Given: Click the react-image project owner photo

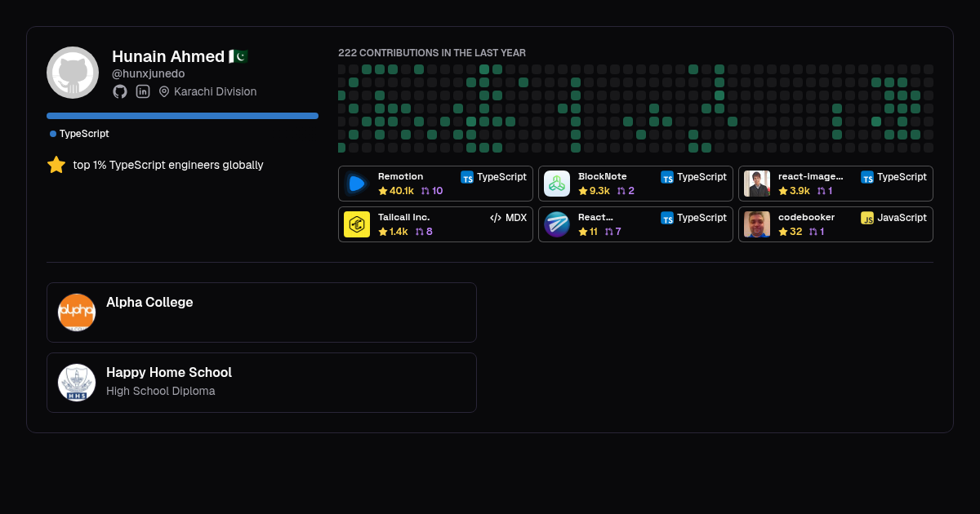Looking at the screenshot, I should (x=757, y=184).
